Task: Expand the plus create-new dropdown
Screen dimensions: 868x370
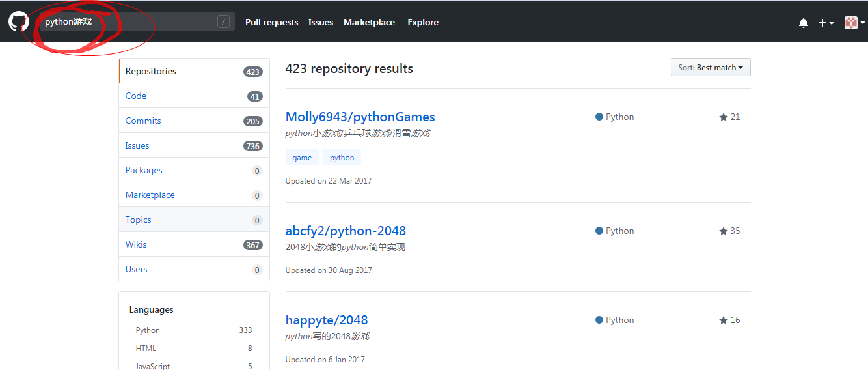Action: coord(826,23)
